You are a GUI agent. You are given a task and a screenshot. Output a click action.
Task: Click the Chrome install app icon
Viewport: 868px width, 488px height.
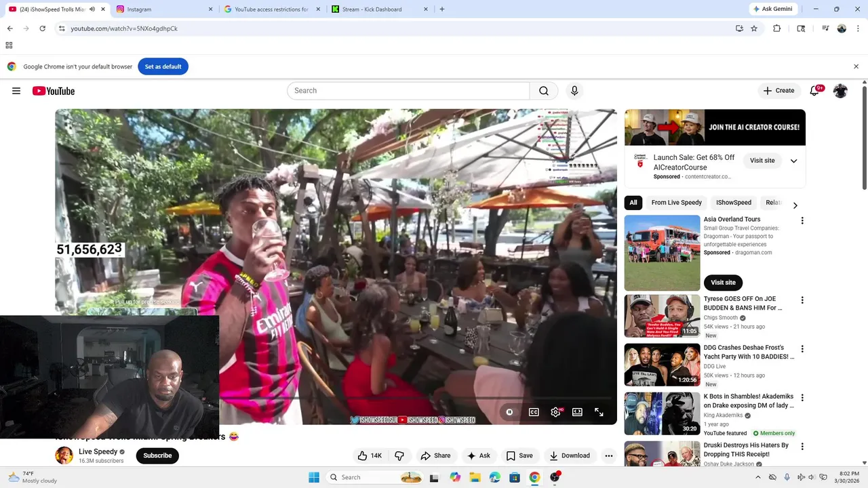pyautogui.click(x=739, y=28)
